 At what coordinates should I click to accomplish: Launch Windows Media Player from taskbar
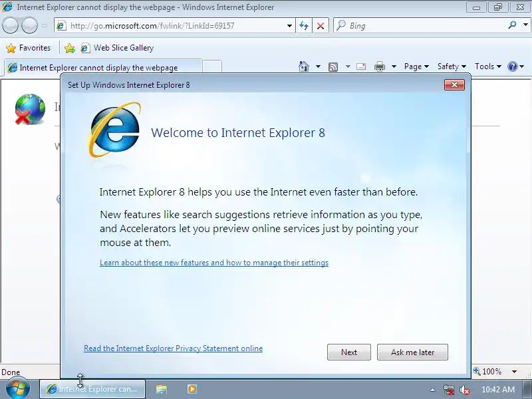tap(192, 389)
